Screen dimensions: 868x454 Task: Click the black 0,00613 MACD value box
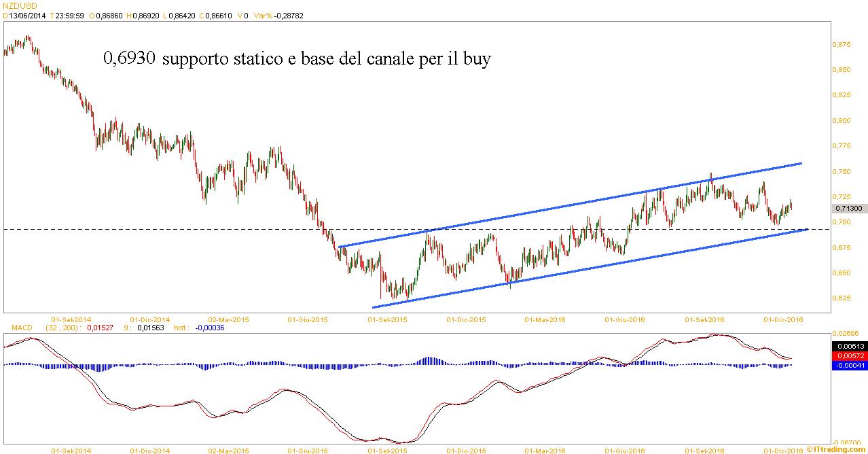point(849,347)
